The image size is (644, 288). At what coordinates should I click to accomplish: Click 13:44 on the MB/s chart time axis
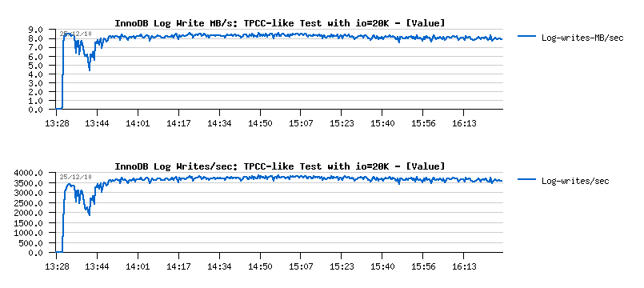click(98, 124)
